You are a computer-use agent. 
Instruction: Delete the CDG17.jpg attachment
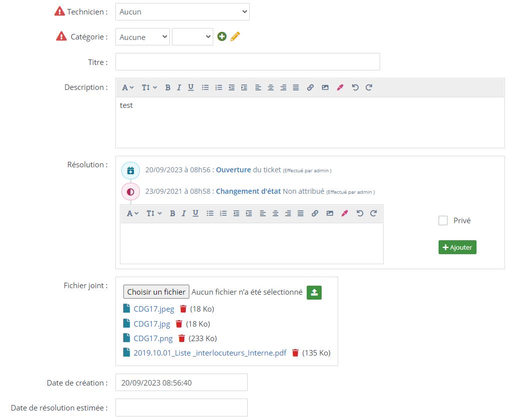tap(179, 324)
